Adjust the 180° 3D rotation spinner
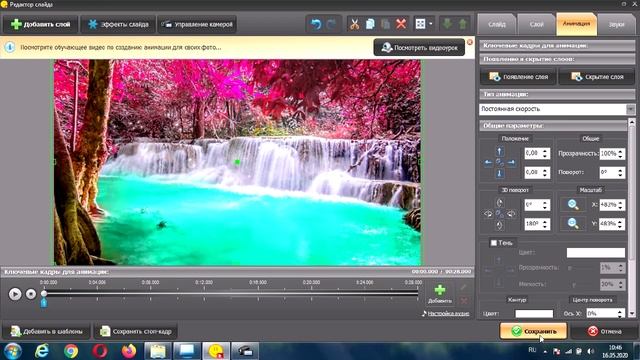 click(x=545, y=224)
